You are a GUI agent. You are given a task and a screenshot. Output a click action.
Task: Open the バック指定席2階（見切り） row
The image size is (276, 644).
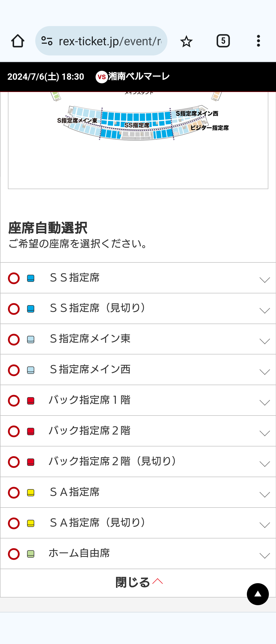pos(138,462)
